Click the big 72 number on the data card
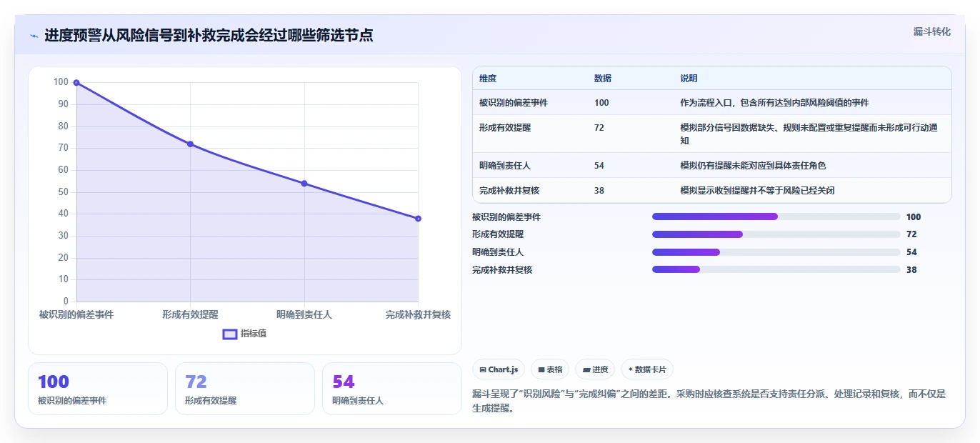 pyautogui.click(x=196, y=382)
